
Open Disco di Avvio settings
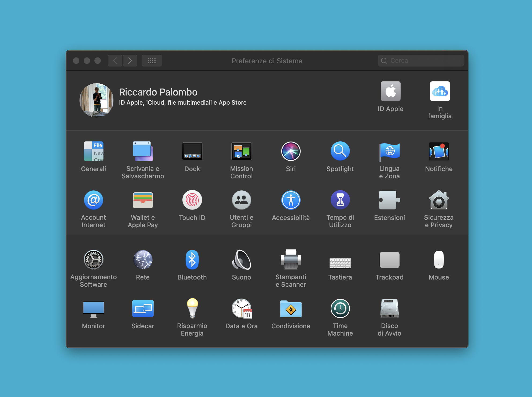pyautogui.click(x=389, y=308)
